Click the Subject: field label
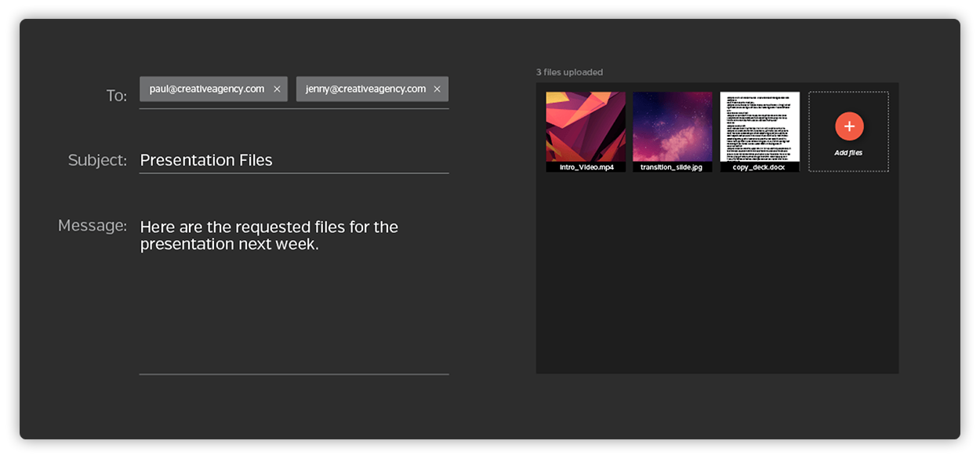 point(97,159)
